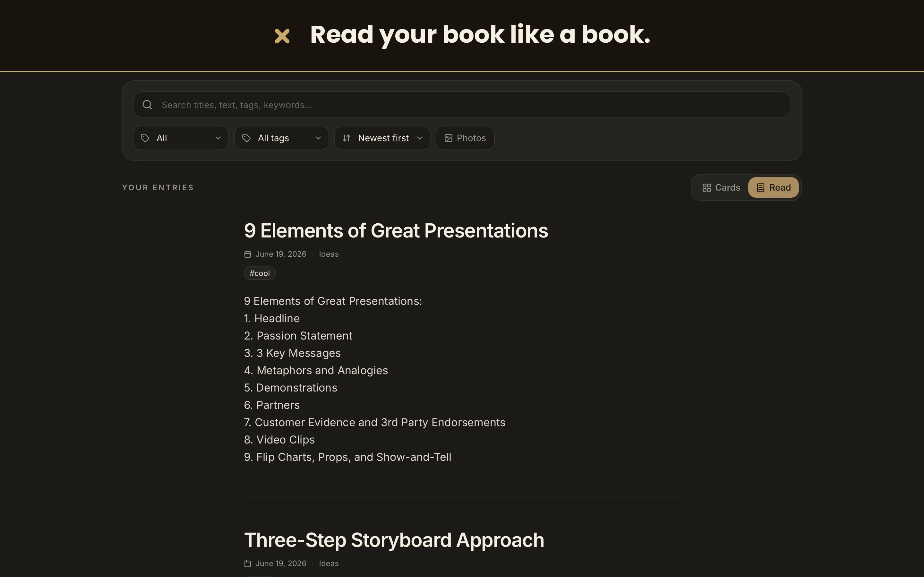
Task: Open the Three-Step Storyboard Approach entry
Action: tap(394, 540)
